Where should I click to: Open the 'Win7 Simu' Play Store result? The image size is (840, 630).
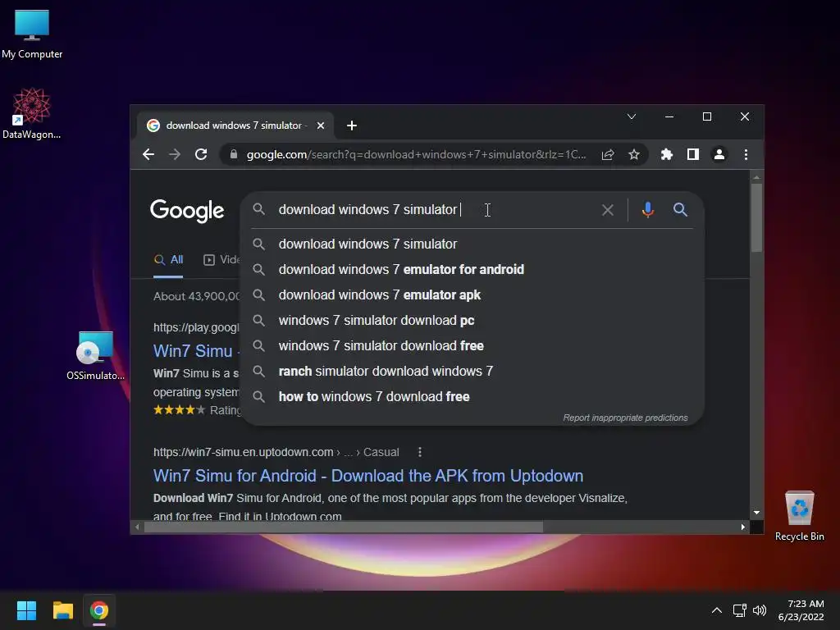point(196,351)
